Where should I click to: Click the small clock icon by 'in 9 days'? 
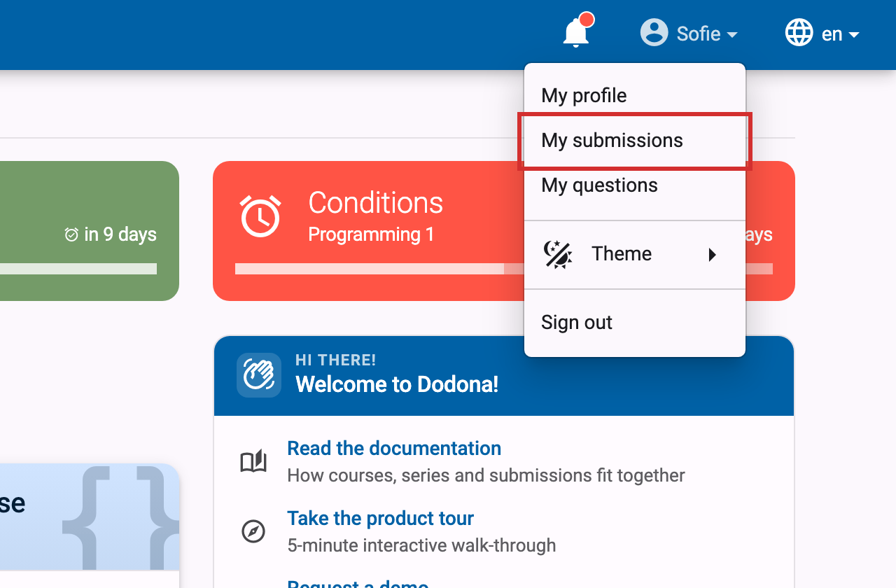(x=71, y=234)
